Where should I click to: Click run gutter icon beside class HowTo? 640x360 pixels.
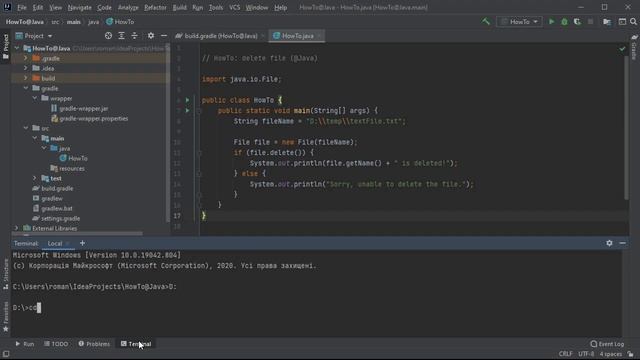pyautogui.click(x=187, y=100)
